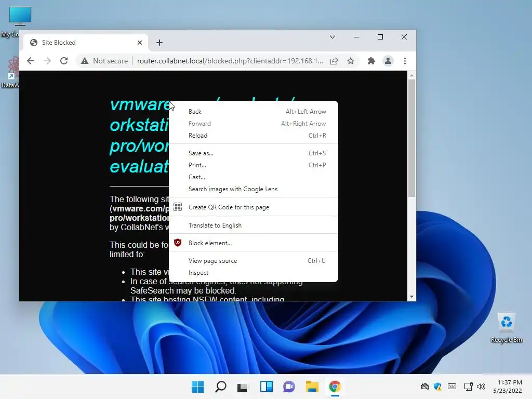Select uBlock Block element... entry
The height and width of the screenshot is (399, 532).
tap(254, 243)
